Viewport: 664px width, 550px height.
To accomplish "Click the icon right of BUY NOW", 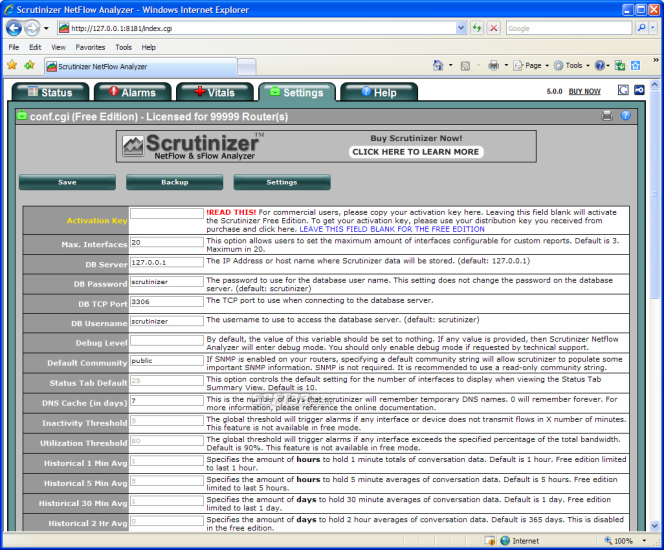I will tap(623, 90).
